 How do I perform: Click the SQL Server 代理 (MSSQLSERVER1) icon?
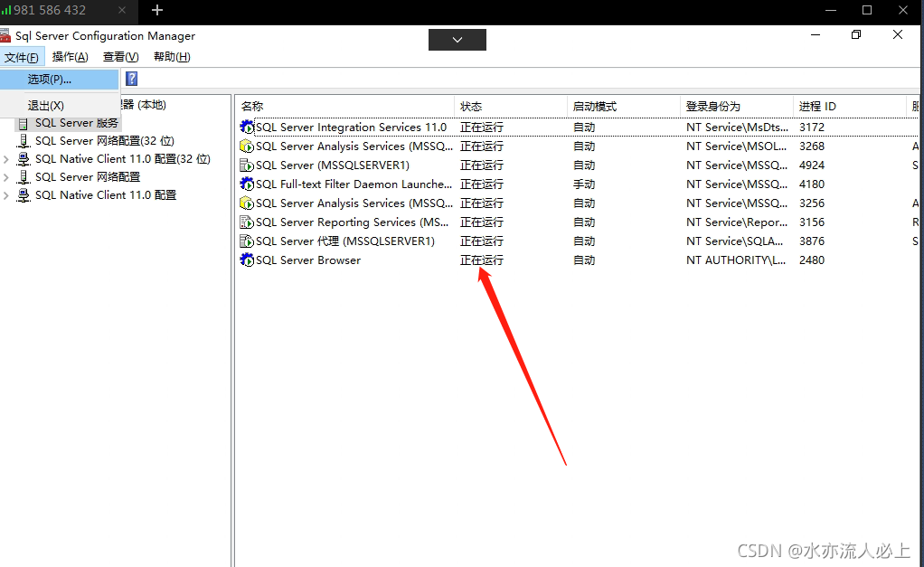point(247,241)
